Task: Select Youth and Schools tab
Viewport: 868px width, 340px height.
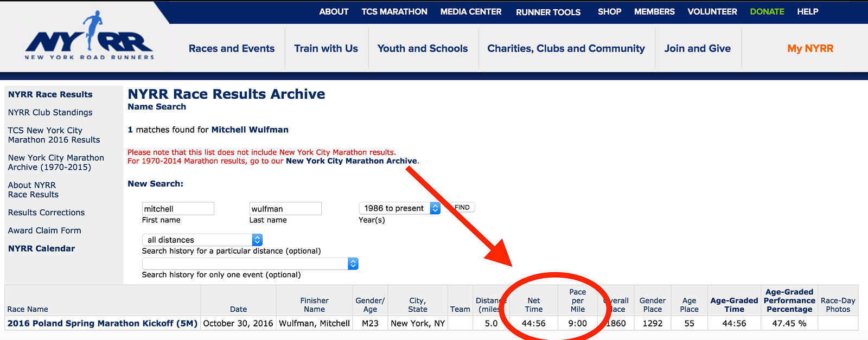Action: [x=423, y=48]
